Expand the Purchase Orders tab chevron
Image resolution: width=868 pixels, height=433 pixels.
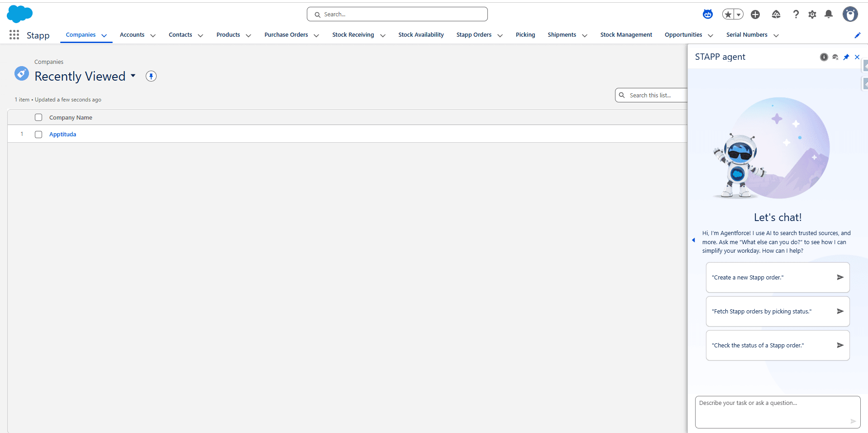coord(316,35)
